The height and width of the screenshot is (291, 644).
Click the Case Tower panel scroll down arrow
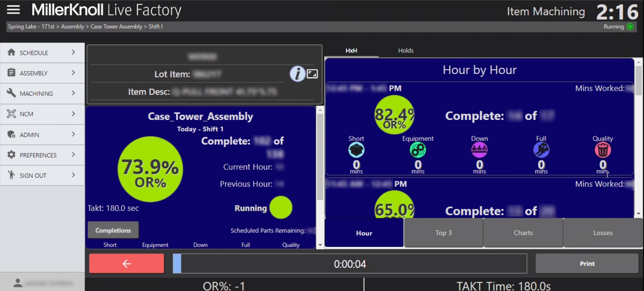[x=320, y=245]
